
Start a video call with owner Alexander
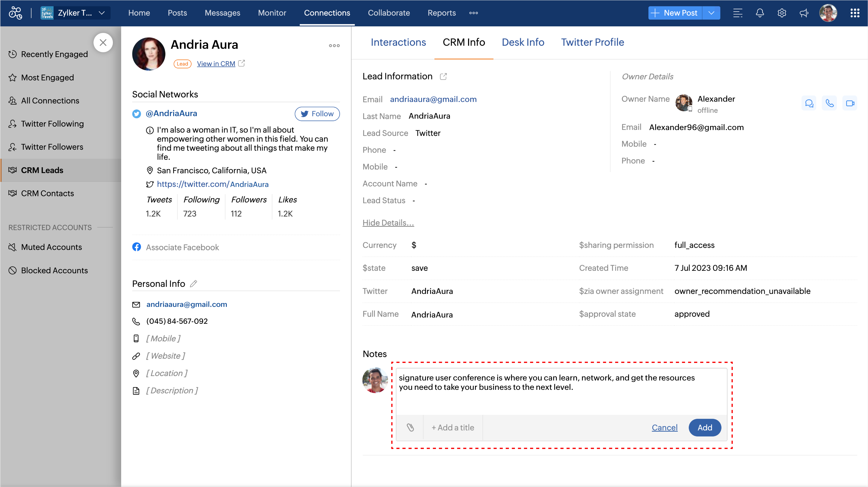(850, 103)
